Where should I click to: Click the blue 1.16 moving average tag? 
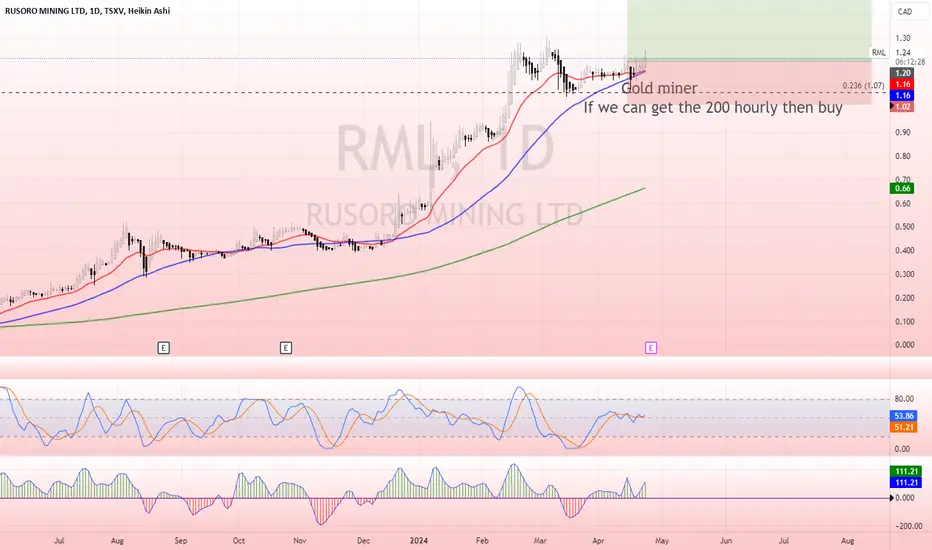click(903, 96)
